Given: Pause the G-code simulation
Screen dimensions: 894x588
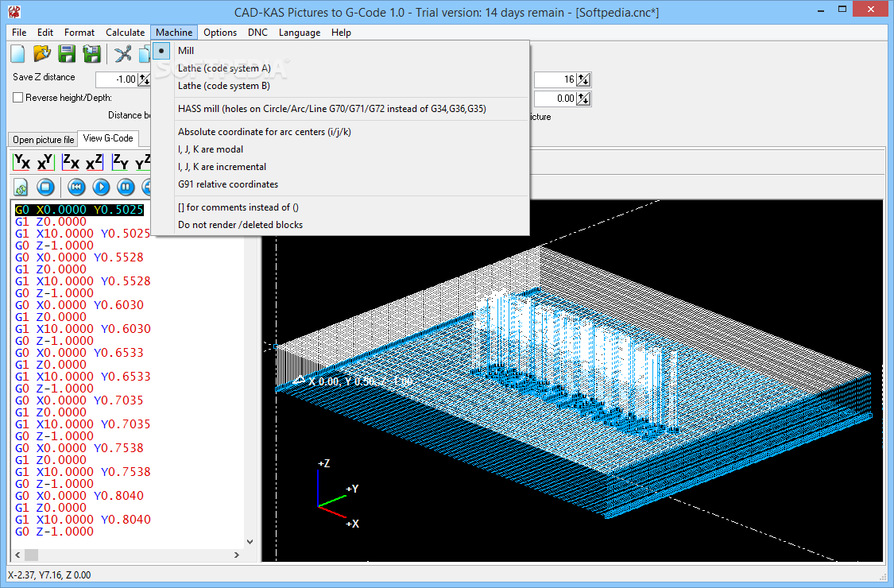Looking at the screenshot, I should click(126, 187).
